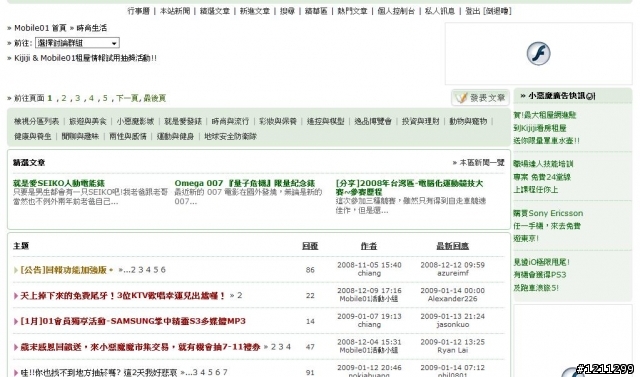Open the 7-11禮券 thread title
The image size is (640, 377).
point(140,347)
